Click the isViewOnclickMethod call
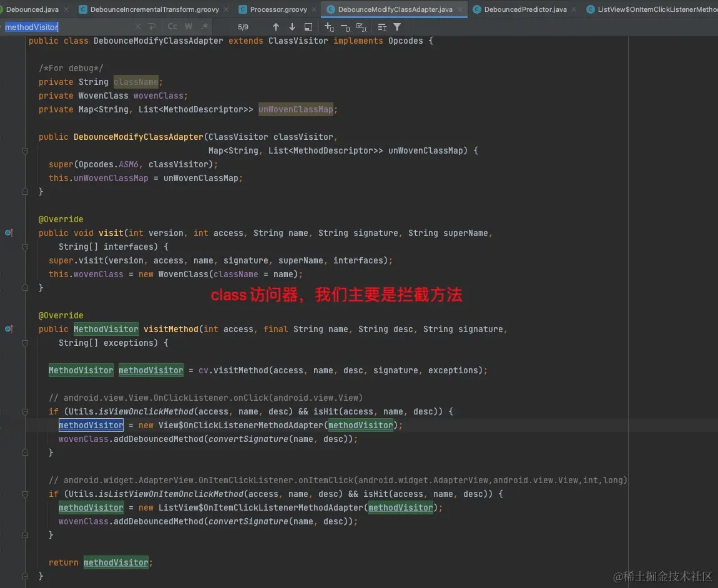Screen dimensions: 718x588 click(146, 411)
